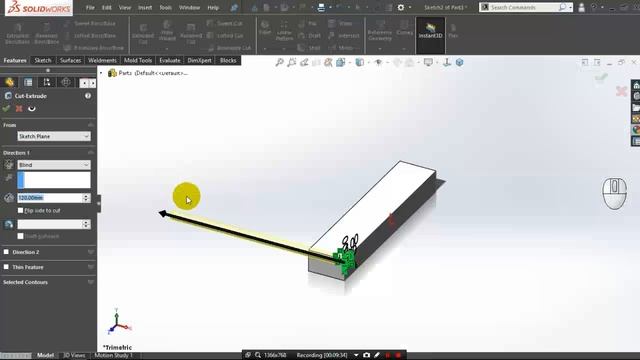
Task: Open the File menu
Action: 90,7
